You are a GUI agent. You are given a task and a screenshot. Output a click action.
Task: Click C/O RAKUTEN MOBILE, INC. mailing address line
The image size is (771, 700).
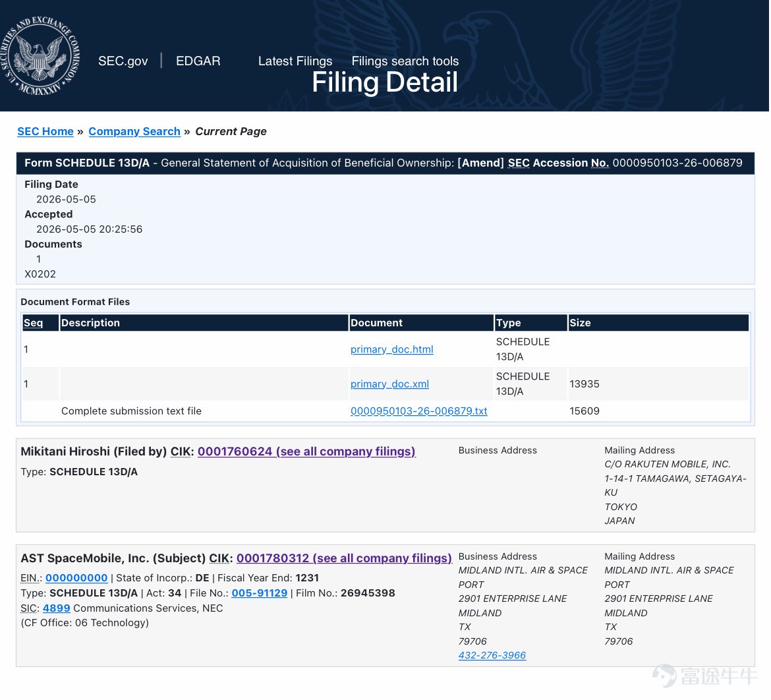pyautogui.click(x=668, y=464)
